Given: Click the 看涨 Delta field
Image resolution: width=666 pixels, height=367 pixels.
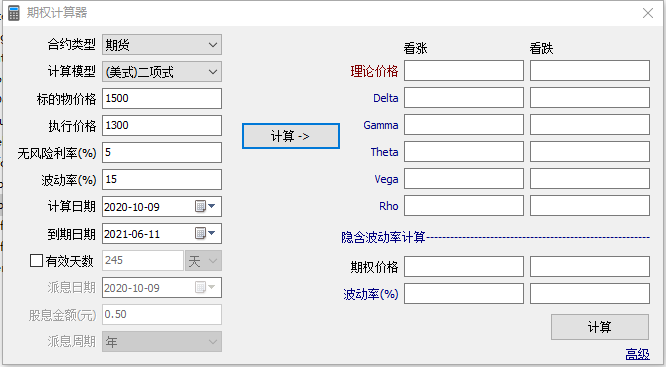Looking at the screenshot, I should [x=464, y=98].
